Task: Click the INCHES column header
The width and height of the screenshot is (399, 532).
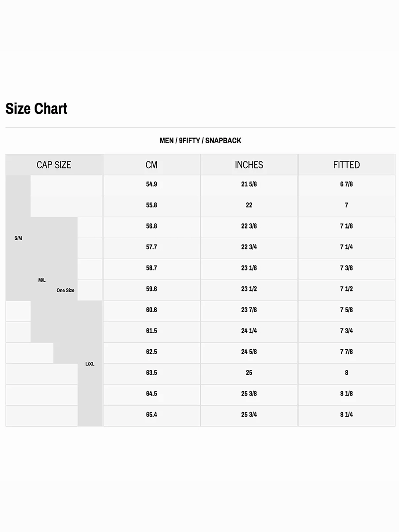Action: pos(249,165)
